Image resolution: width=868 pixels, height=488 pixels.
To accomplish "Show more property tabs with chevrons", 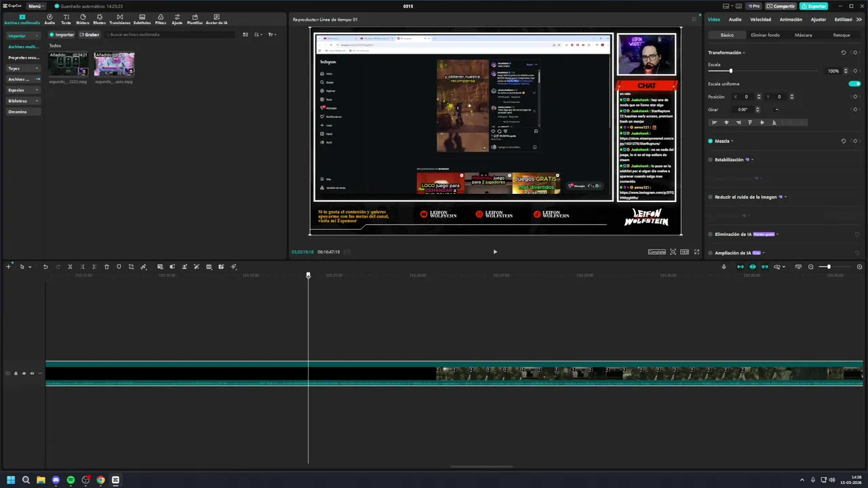I will pos(858,20).
